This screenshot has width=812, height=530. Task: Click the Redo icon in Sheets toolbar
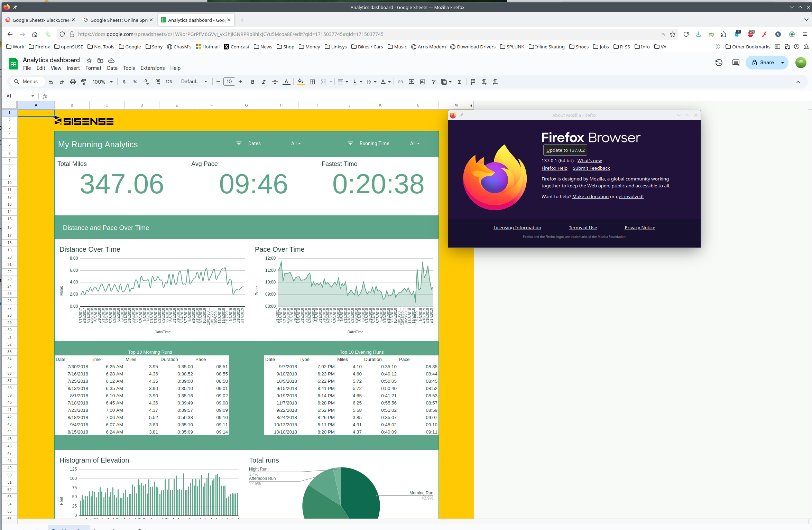pos(62,82)
